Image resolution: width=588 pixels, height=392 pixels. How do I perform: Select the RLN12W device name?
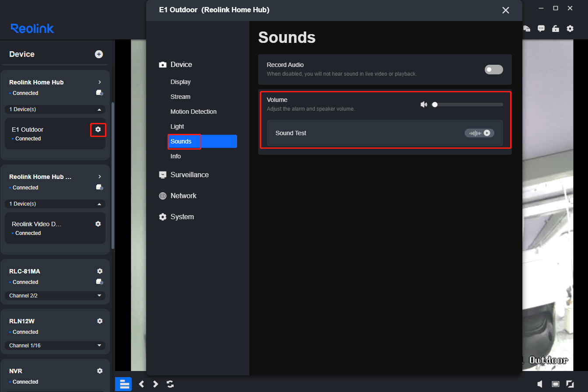pos(22,321)
